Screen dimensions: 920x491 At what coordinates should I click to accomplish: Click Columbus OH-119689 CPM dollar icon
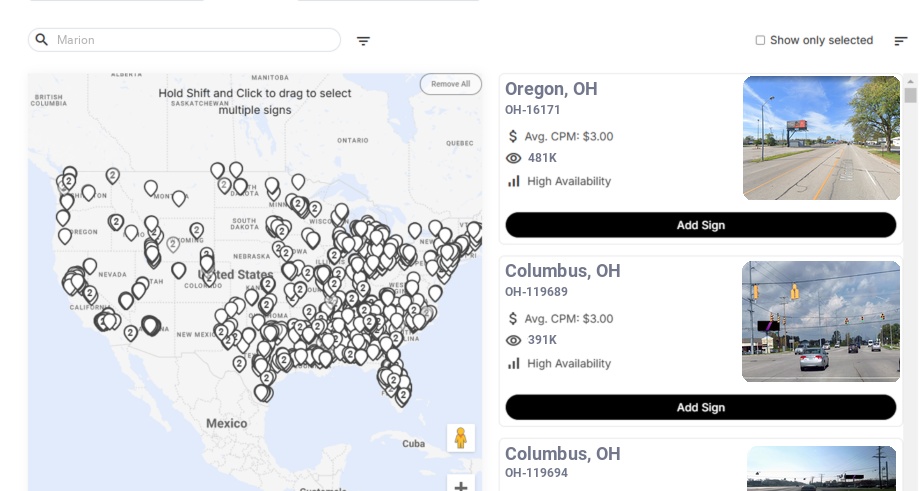tap(513, 318)
